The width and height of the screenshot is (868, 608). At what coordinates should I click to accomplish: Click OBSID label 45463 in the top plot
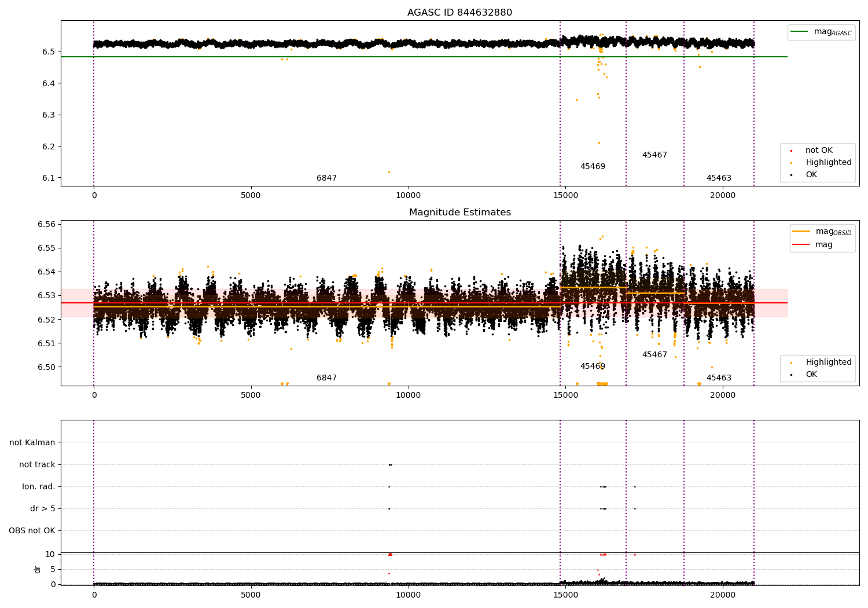(x=719, y=178)
